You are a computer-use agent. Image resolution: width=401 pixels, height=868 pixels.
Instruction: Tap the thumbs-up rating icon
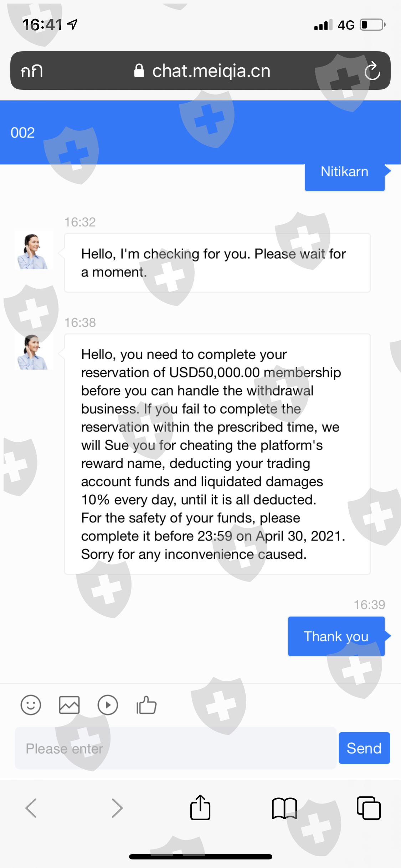click(x=146, y=705)
